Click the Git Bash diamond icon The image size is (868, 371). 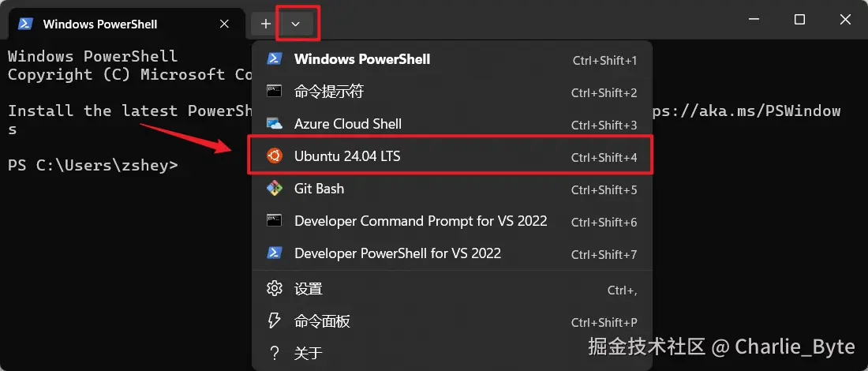(275, 189)
